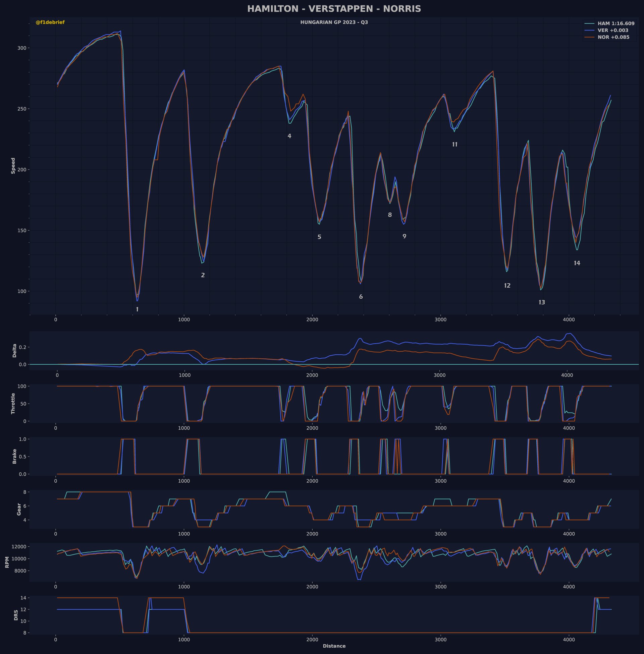The height and width of the screenshot is (654, 644).
Task: Click the Speed axis label
Action: tap(13, 166)
